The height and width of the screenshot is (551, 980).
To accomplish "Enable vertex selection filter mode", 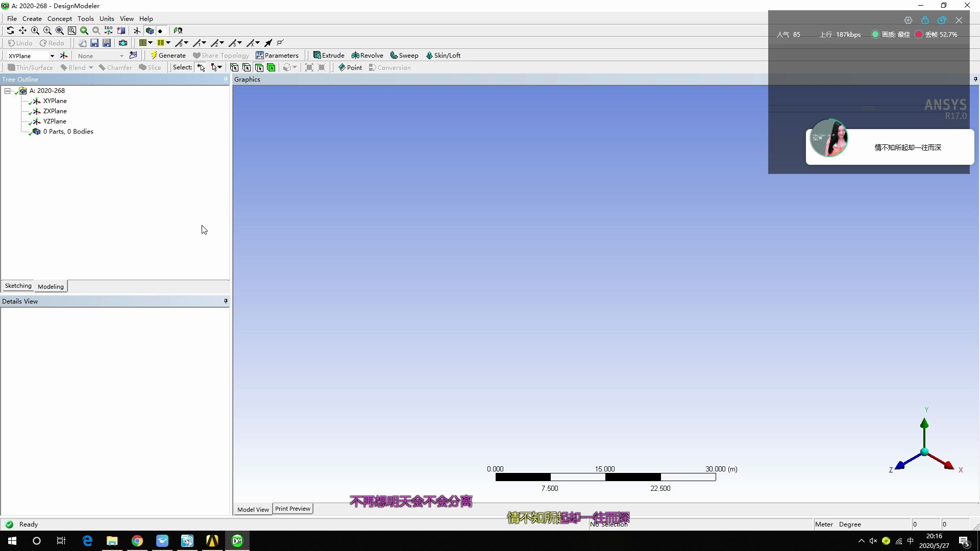I will click(234, 67).
